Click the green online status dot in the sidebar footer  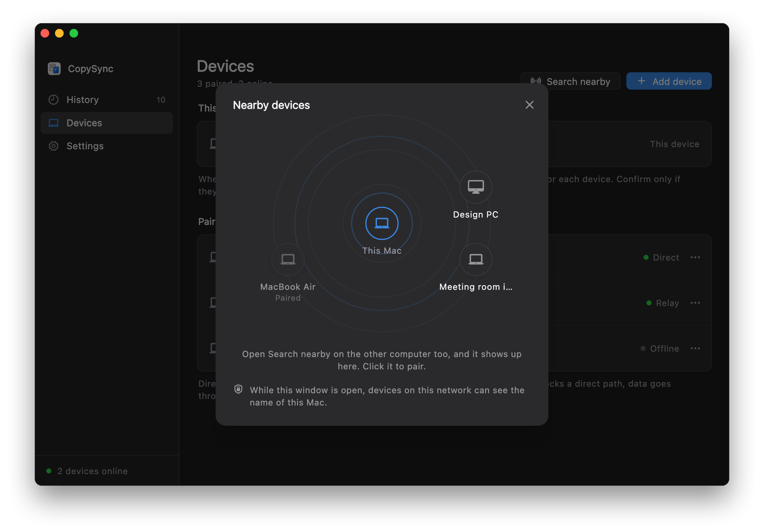49,471
